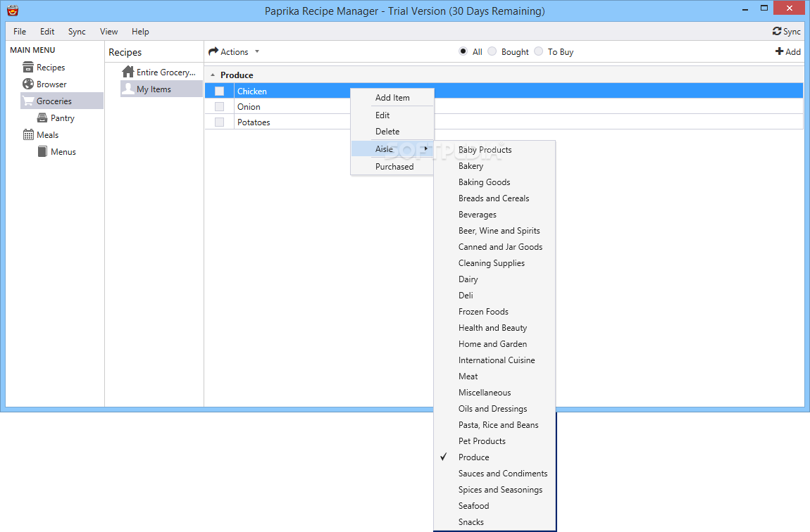Click the Onion item name
The height and width of the screenshot is (532, 810).
click(x=249, y=107)
